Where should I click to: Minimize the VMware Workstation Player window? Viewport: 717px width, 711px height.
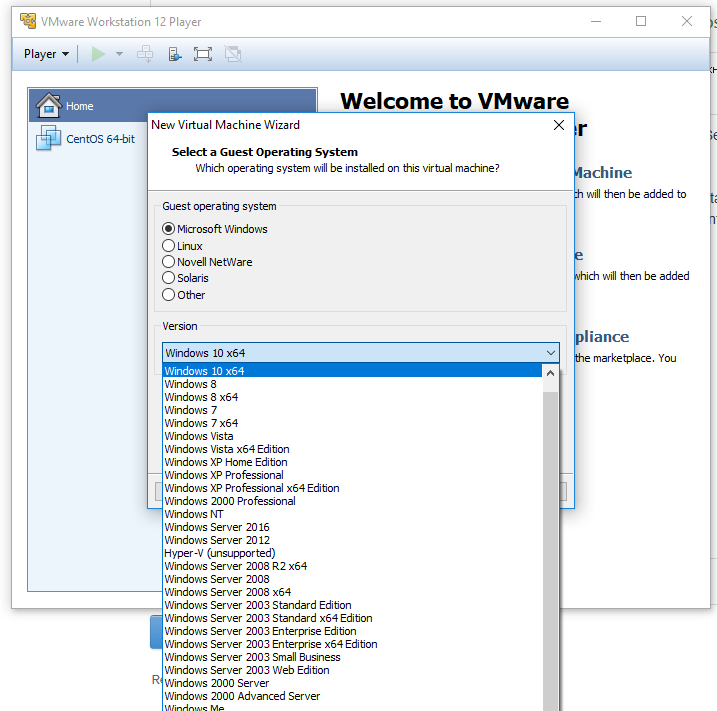[595, 21]
